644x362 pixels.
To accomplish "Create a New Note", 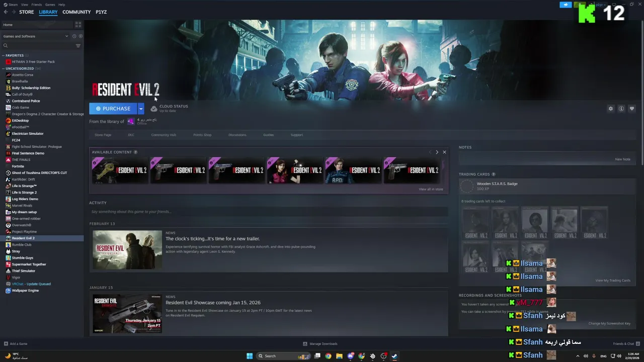I will (622, 159).
